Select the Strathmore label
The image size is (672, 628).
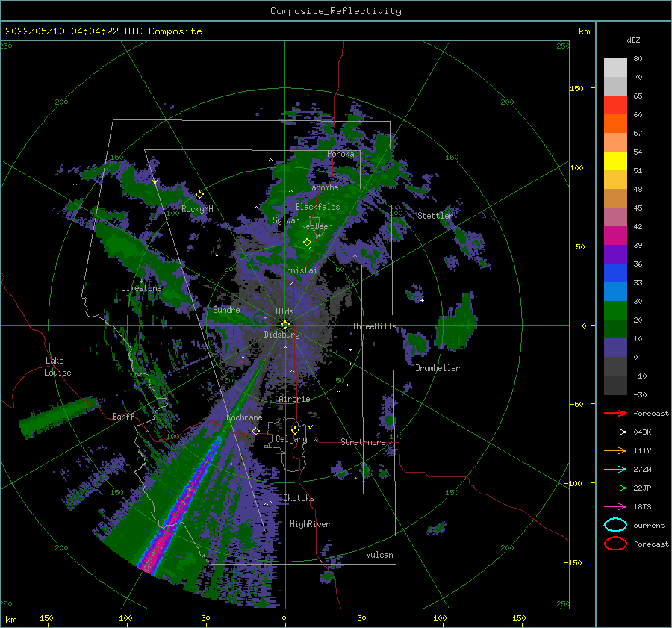[x=363, y=442]
